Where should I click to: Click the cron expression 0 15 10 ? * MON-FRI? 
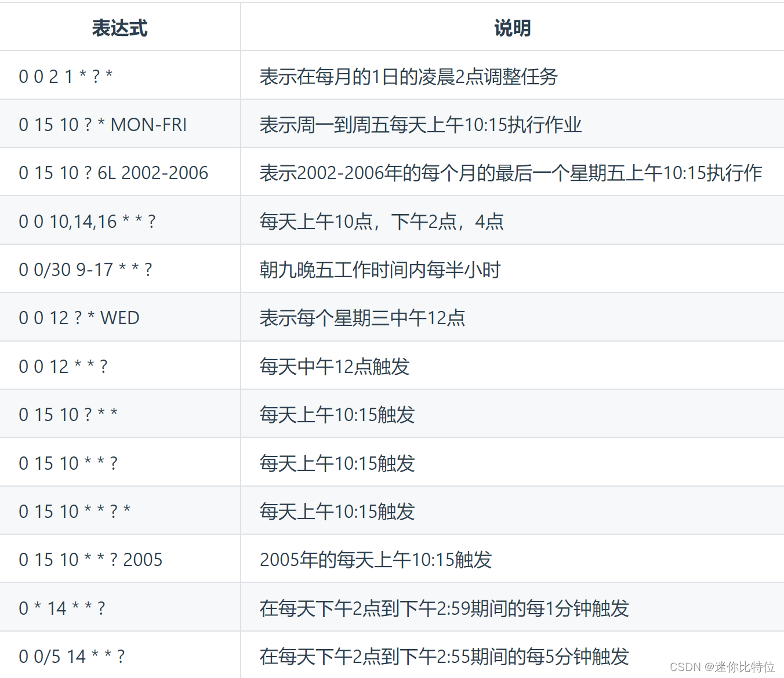tap(103, 124)
